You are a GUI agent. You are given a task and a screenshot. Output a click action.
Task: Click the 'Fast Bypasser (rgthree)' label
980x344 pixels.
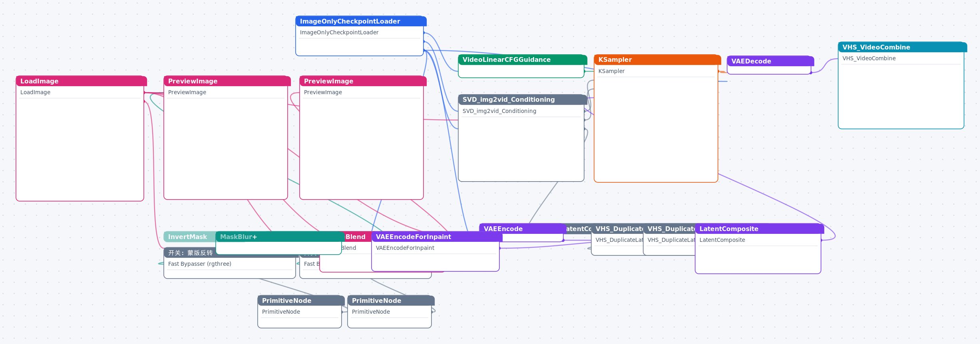point(200,264)
